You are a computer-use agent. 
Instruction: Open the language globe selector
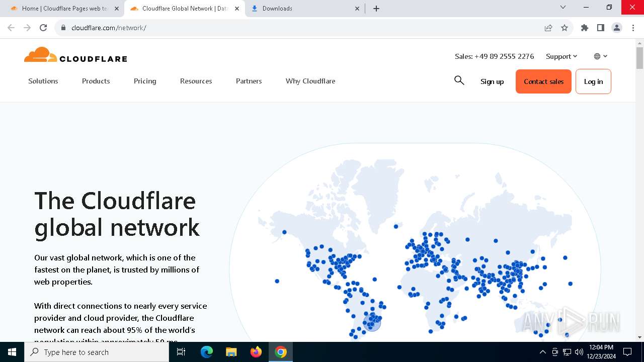pyautogui.click(x=601, y=56)
